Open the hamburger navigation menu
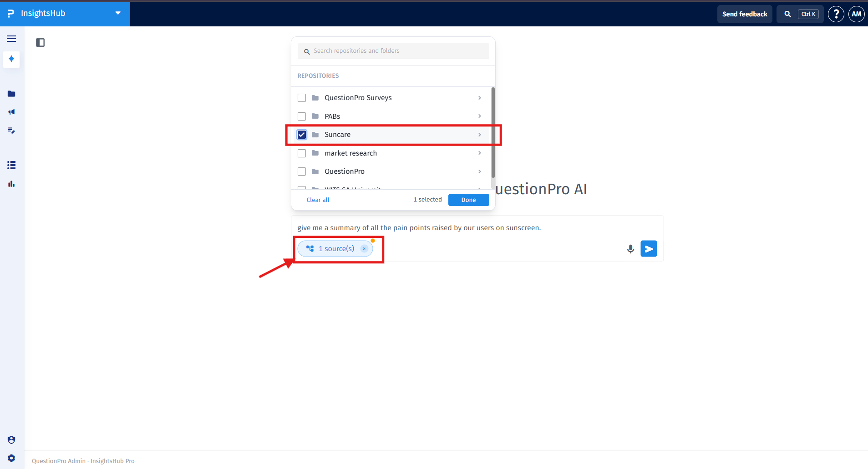Image resolution: width=868 pixels, height=469 pixels. point(11,39)
